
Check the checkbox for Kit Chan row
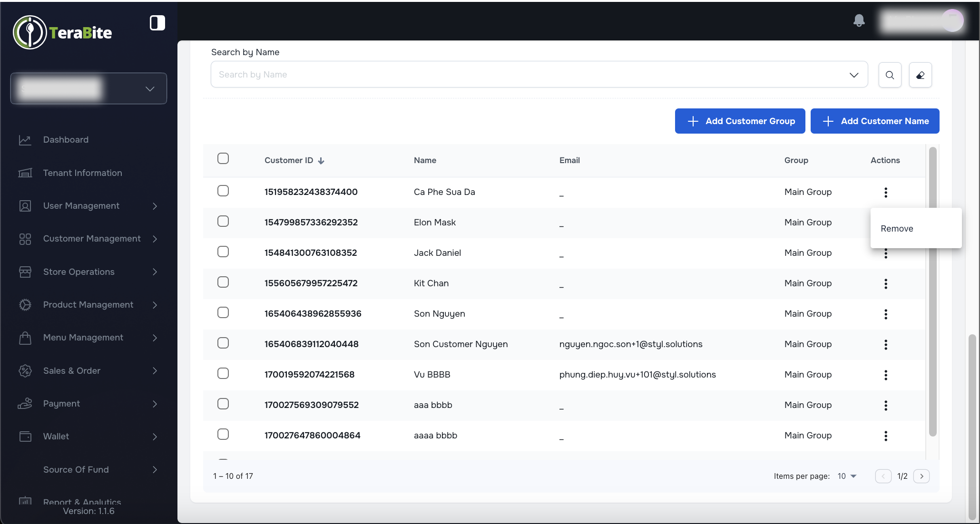click(x=223, y=282)
